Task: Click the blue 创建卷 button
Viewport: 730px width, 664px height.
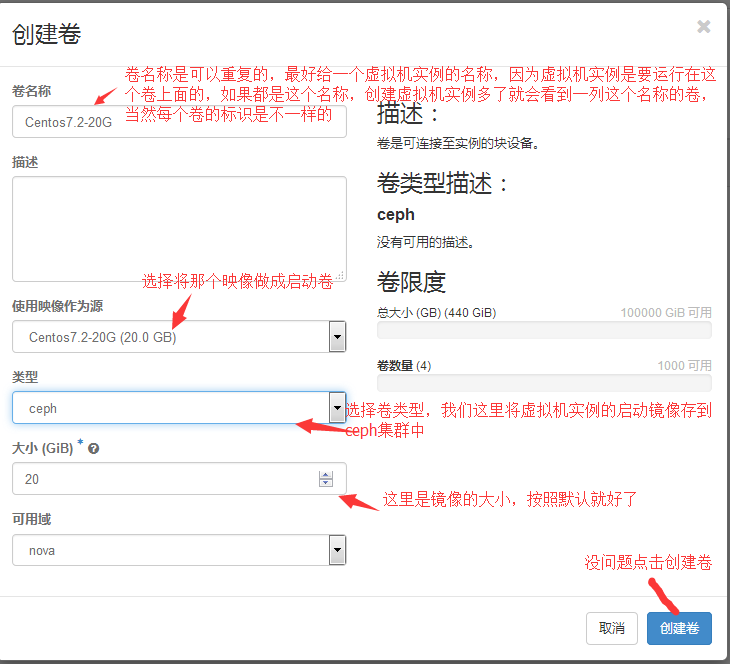Action: click(679, 628)
